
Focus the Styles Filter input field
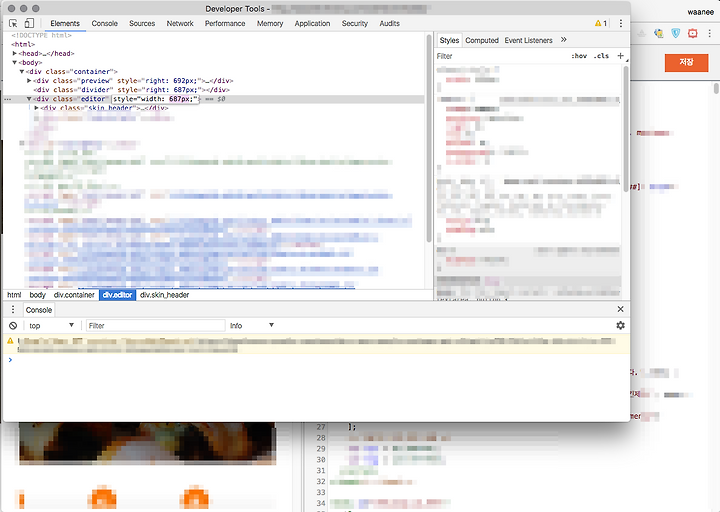tap(501, 56)
